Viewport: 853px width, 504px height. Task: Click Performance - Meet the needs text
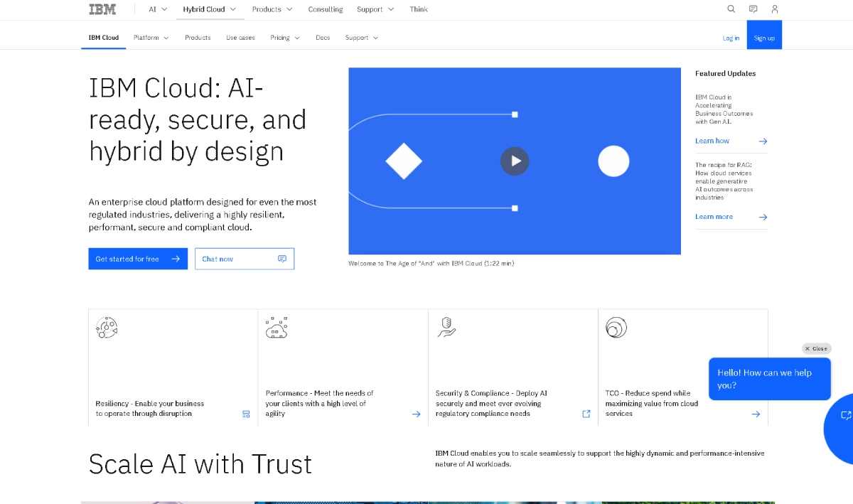click(x=319, y=403)
